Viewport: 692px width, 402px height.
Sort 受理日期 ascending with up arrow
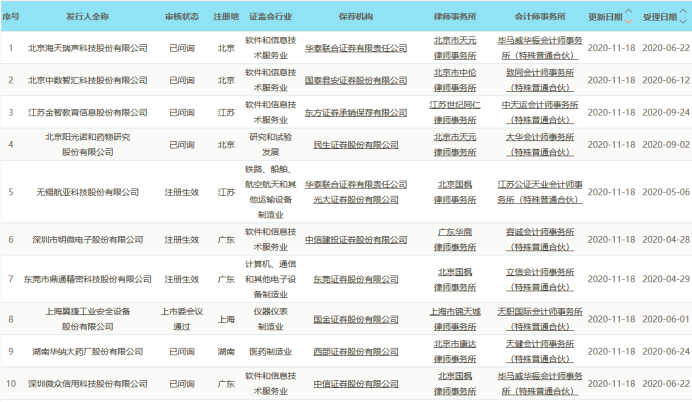pyautogui.click(x=683, y=12)
